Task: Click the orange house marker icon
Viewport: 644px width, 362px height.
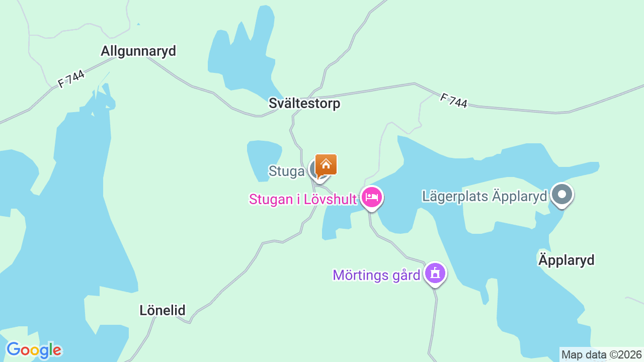Action: pyautogui.click(x=326, y=165)
